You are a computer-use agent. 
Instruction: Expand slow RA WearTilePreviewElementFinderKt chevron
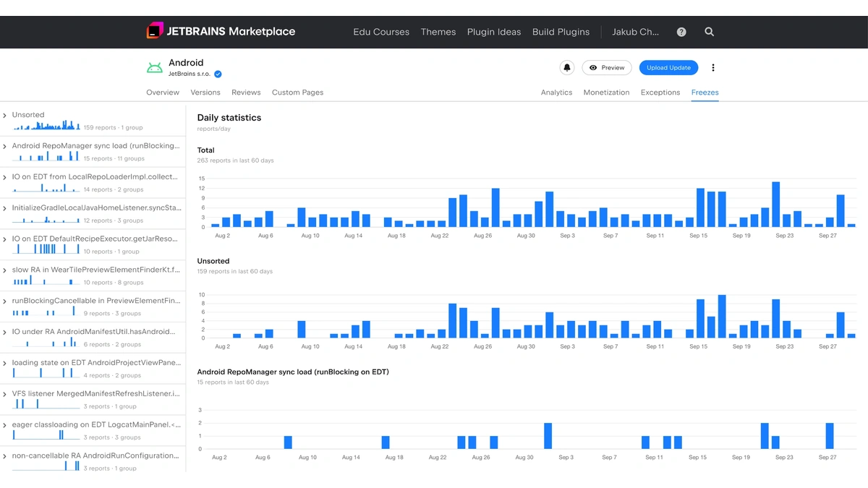point(5,270)
